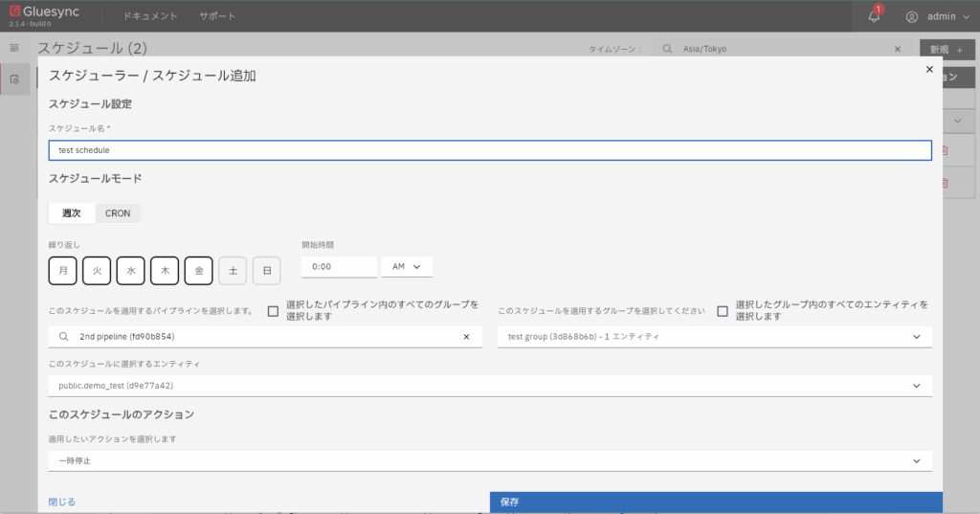Clear the 2nd pipeline selection
Viewport: 980px width, 514px height.
coord(466,337)
